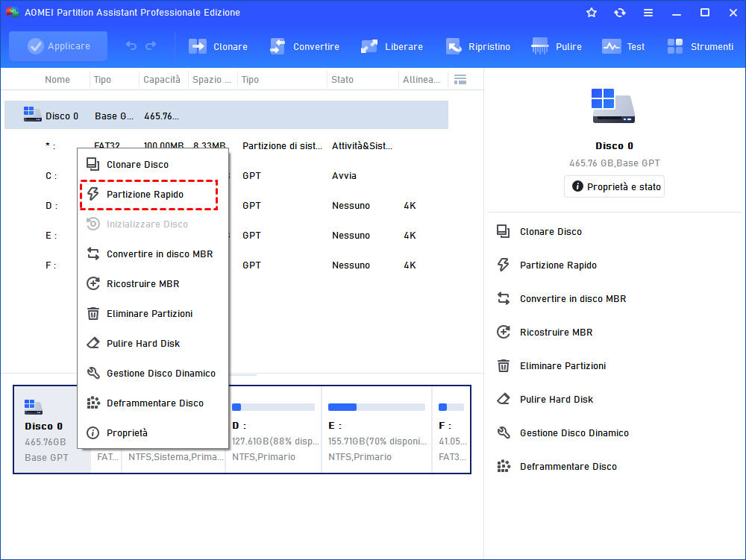Choose Deframmentare Disco in context menu

(x=153, y=403)
